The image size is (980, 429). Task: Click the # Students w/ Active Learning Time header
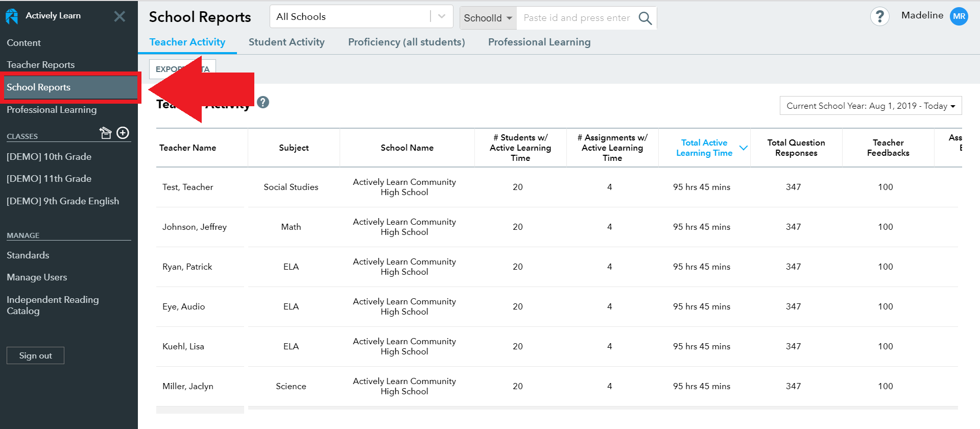520,148
